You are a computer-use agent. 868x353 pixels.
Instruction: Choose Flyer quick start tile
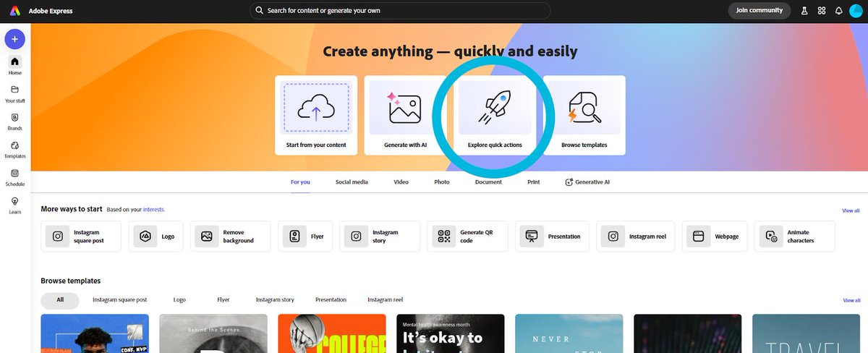306,237
